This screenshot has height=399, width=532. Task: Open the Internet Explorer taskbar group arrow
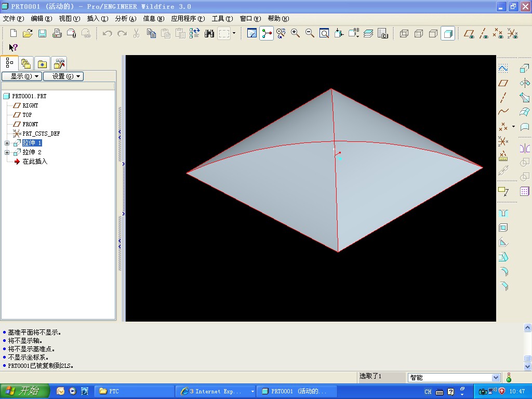coord(252,391)
